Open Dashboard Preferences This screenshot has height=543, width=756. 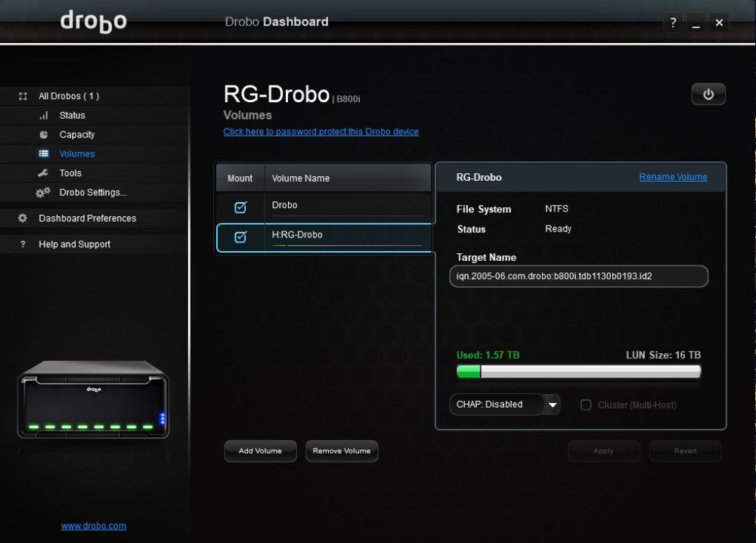pyautogui.click(x=94, y=218)
